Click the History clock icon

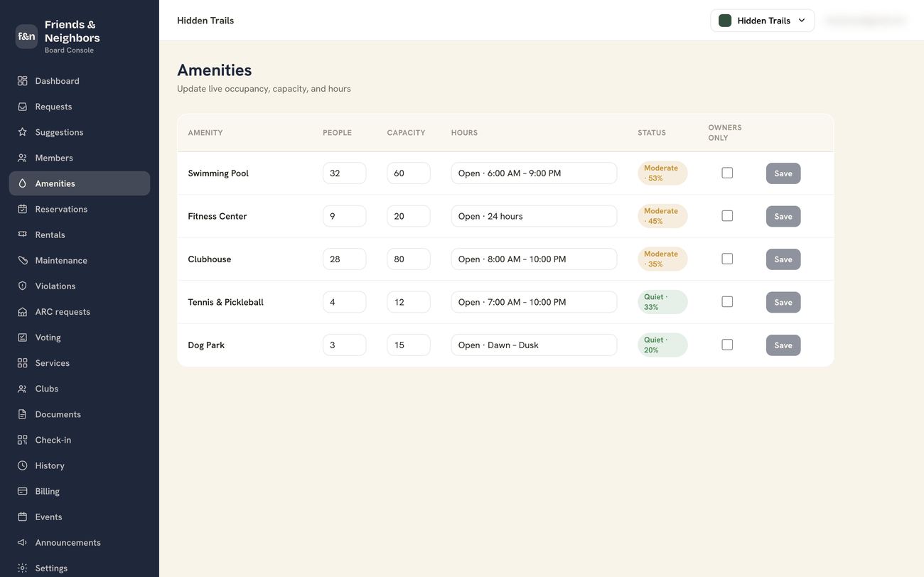coord(23,465)
